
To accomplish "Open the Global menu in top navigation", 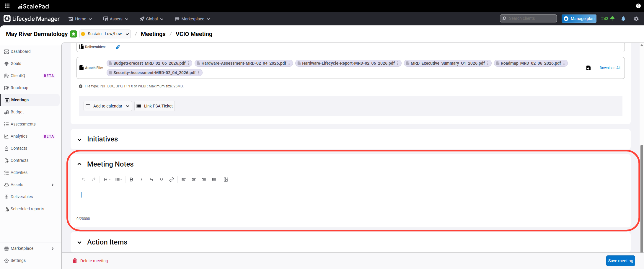I will point(152,19).
